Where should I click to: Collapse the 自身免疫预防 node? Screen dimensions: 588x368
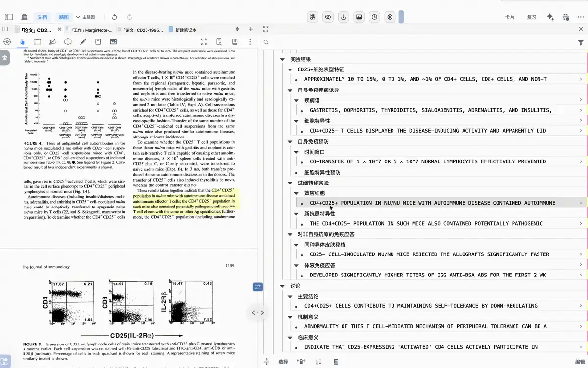290,141
